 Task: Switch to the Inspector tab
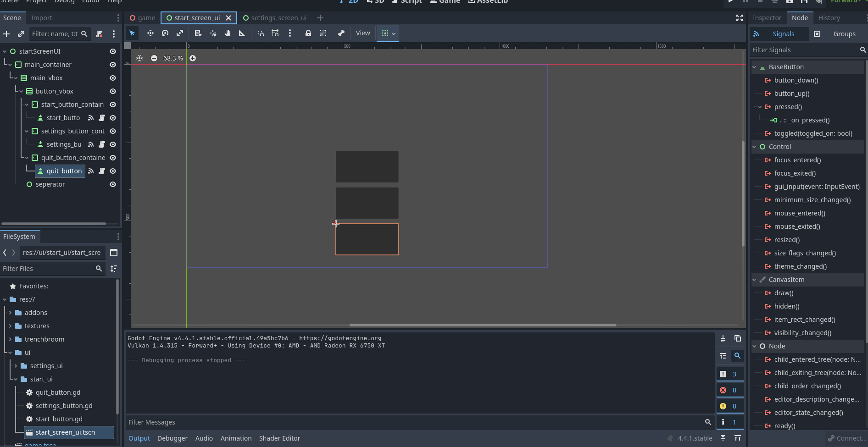point(767,18)
